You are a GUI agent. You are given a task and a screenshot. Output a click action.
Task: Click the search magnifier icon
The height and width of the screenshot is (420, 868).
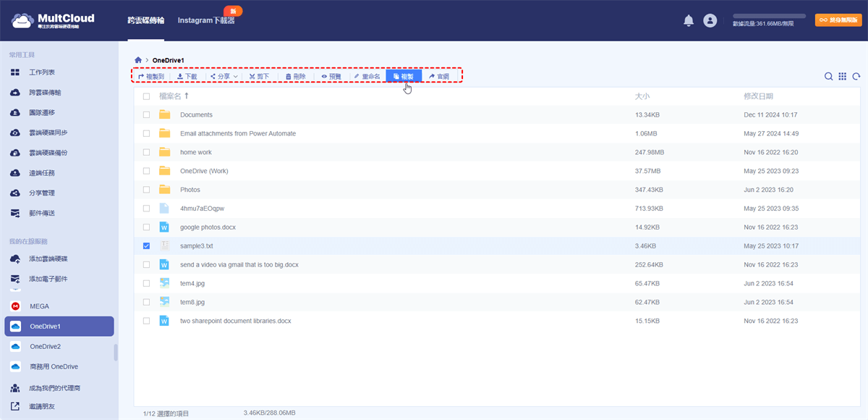(828, 76)
